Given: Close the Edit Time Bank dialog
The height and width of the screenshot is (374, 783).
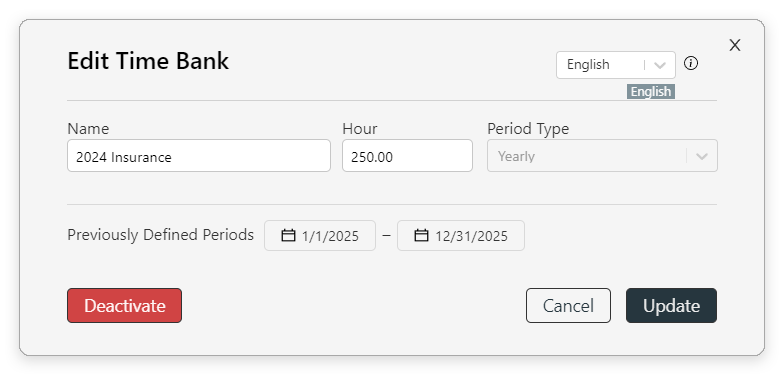Looking at the screenshot, I should (x=735, y=45).
